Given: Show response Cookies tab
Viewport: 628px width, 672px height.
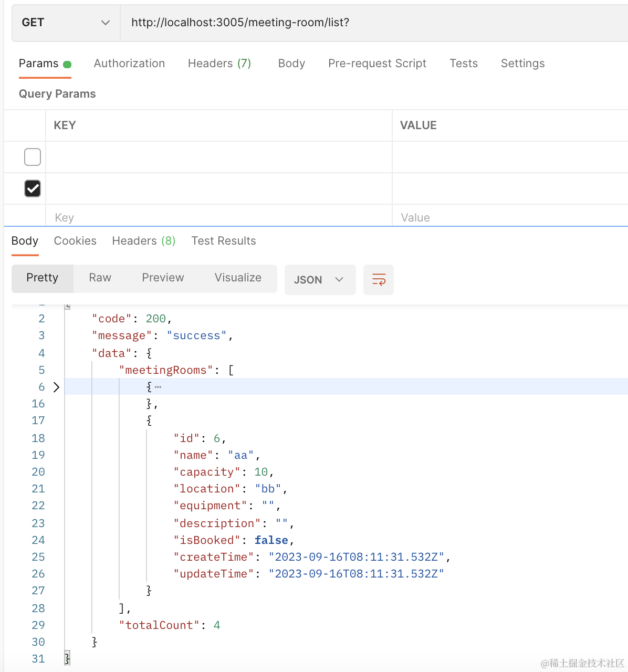Looking at the screenshot, I should [x=75, y=241].
